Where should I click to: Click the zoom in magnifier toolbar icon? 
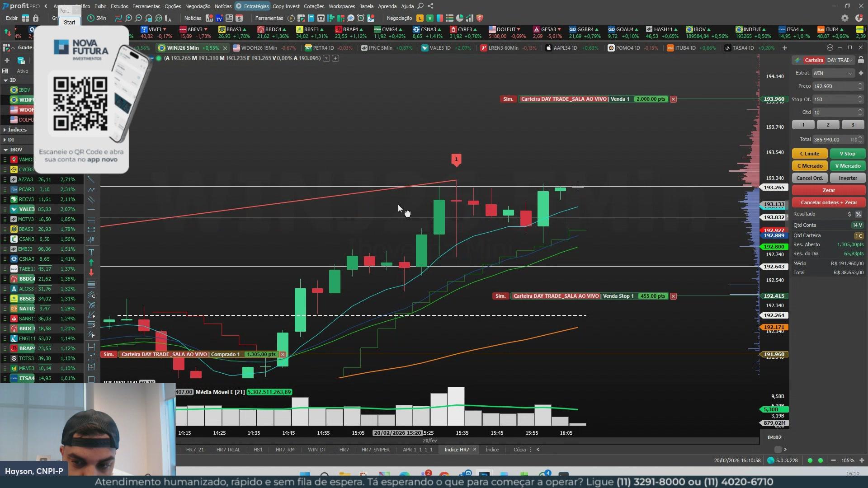129,18
